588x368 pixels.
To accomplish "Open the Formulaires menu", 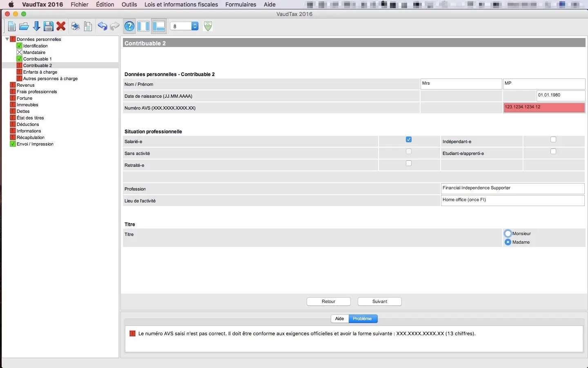I will point(241,4).
